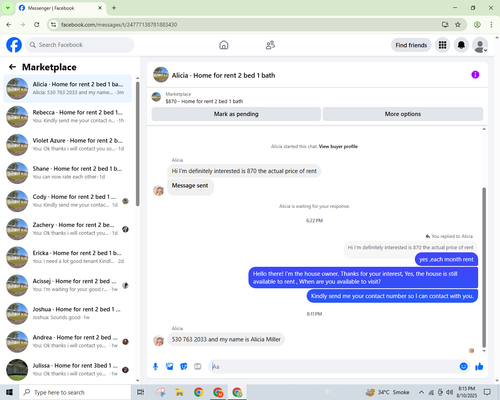
Task: Click 'Kindly send me your contact number' message
Action: [392, 296]
